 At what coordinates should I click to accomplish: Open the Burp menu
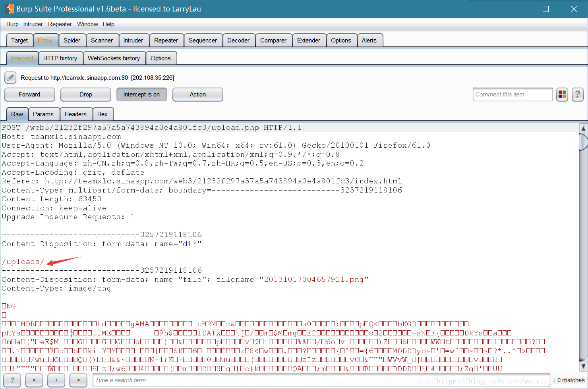(x=12, y=24)
